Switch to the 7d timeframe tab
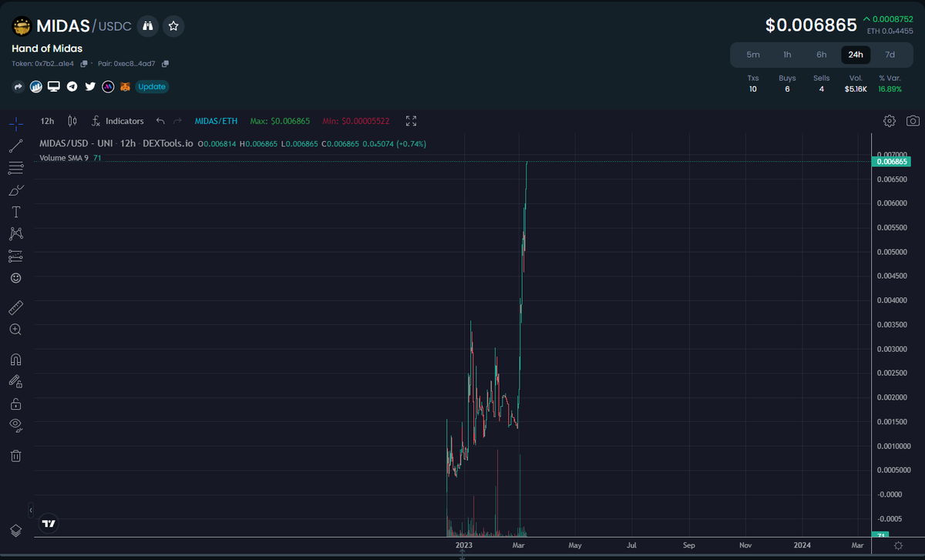Screen dimensions: 925x560 click(x=890, y=55)
